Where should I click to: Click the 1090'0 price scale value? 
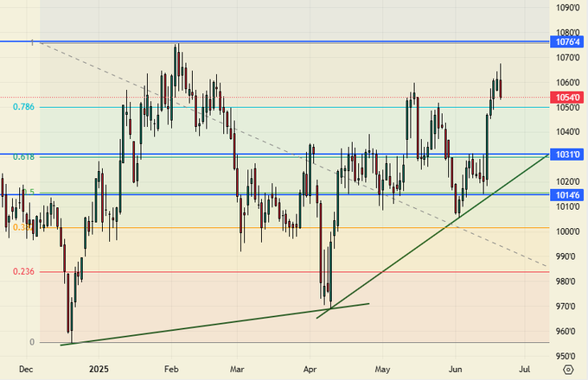pos(568,8)
